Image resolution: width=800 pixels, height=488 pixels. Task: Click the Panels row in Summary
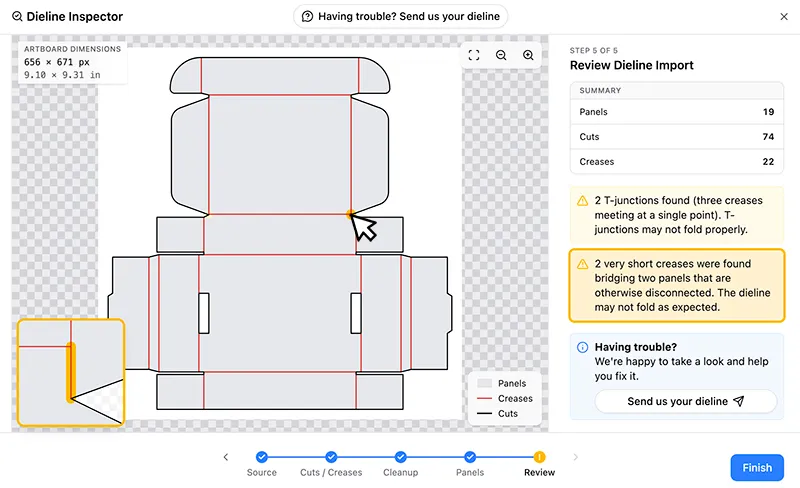pyautogui.click(x=677, y=112)
